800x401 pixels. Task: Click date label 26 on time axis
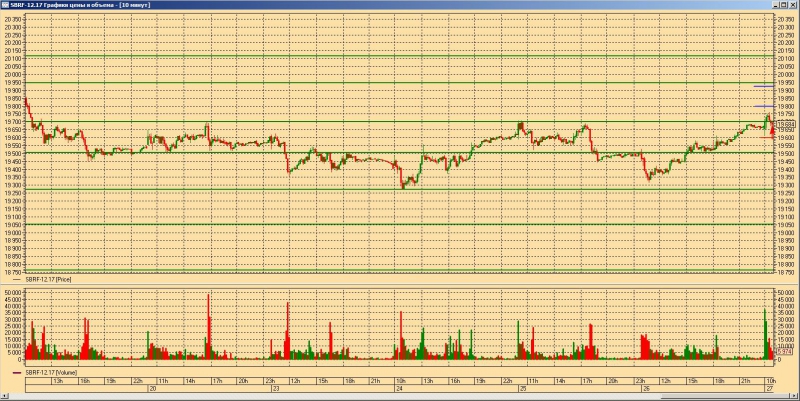644,389
